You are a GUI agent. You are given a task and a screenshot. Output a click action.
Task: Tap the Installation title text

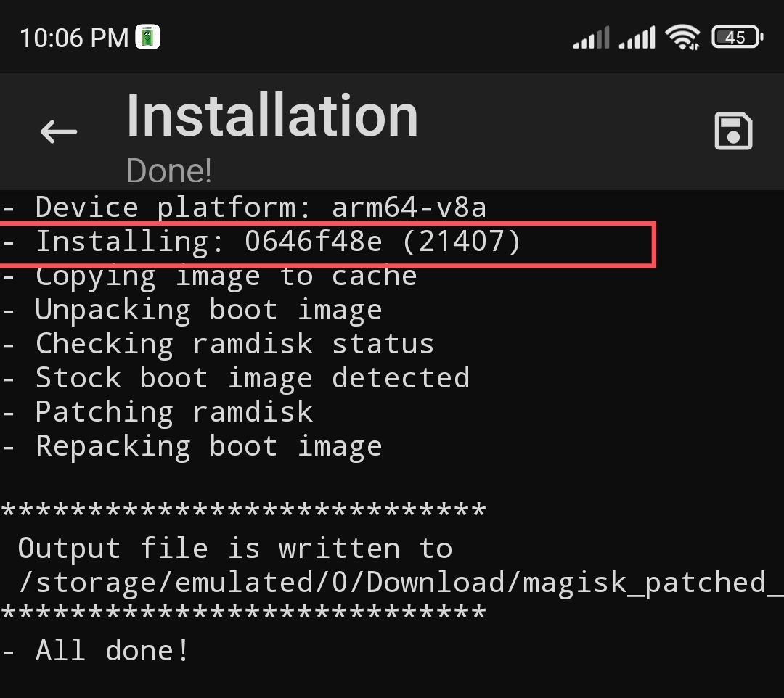click(x=272, y=115)
